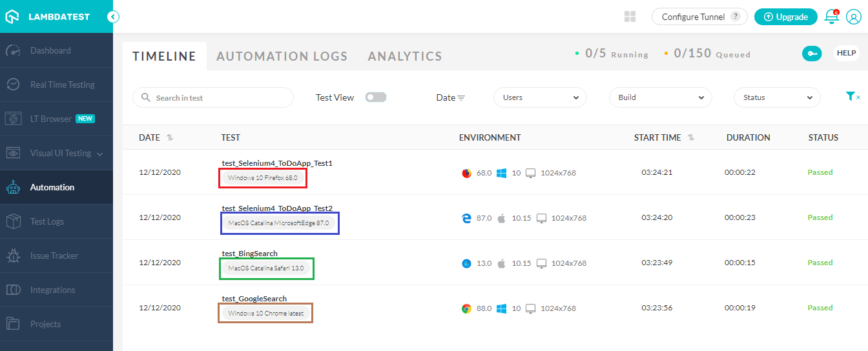
Task: Click Passed status of test_GoogleSearch
Action: pyautogui.click(x=820, y=308)
